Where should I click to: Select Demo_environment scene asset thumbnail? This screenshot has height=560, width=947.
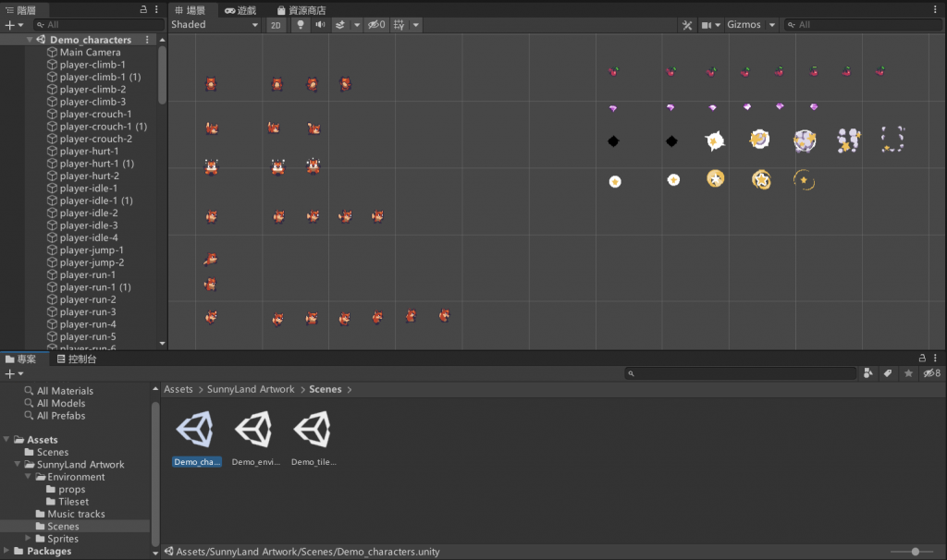pos(254,429)
